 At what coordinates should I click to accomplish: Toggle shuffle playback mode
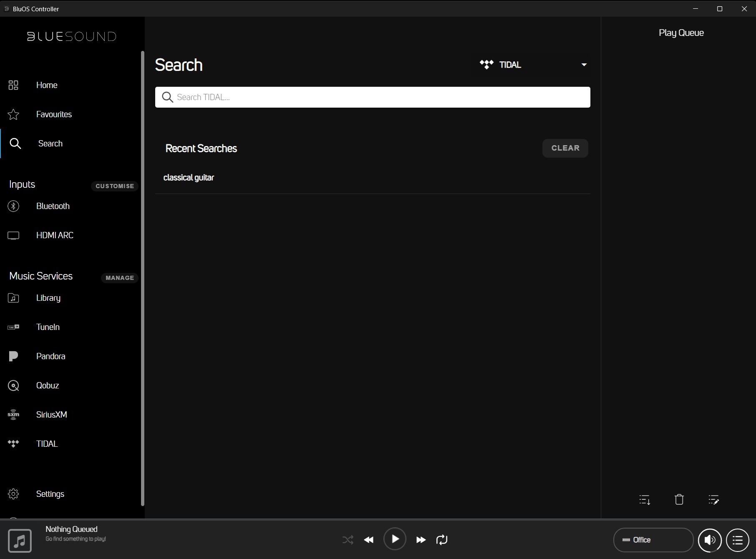(x=348, y=540)
